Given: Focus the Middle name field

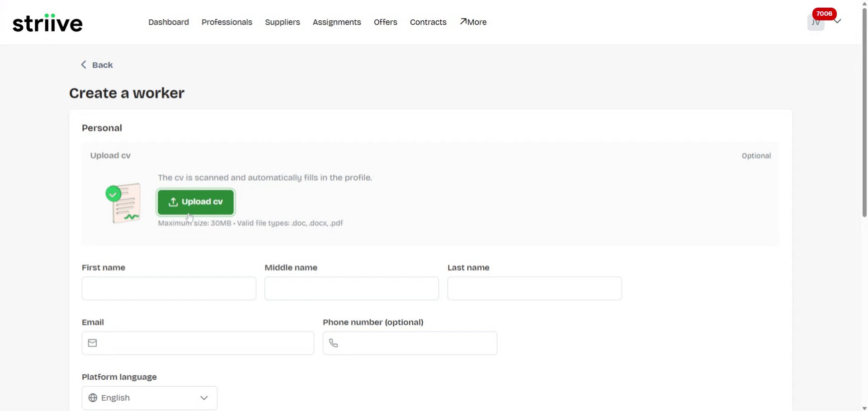Looking at the screenshot, I should coord(352,289).
